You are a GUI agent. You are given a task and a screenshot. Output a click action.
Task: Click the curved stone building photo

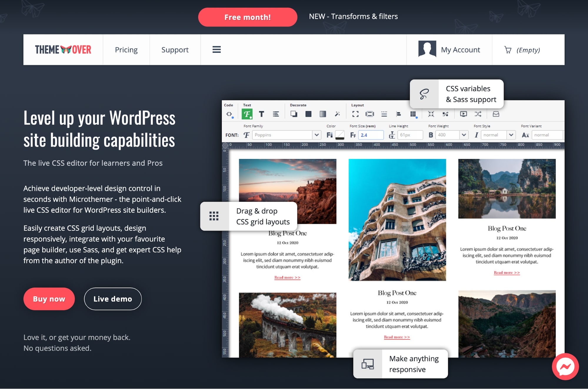(397, 220)
